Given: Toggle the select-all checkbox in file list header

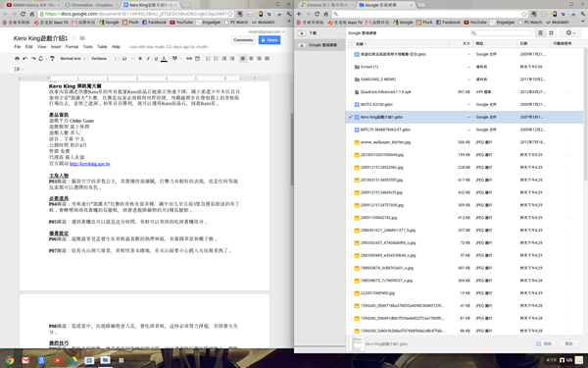Looking at the screenshot, I should click(350, 44).
